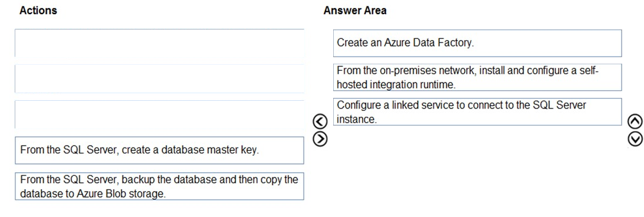Move selected answer up with up arrow
Viewport: 644px width, 217px height.
click(635, 121)
